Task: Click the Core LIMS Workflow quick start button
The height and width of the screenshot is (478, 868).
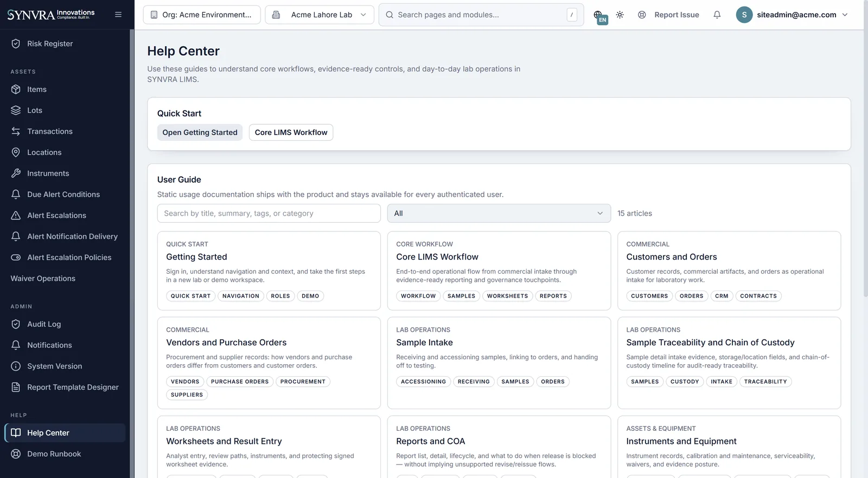Action: 291,133
